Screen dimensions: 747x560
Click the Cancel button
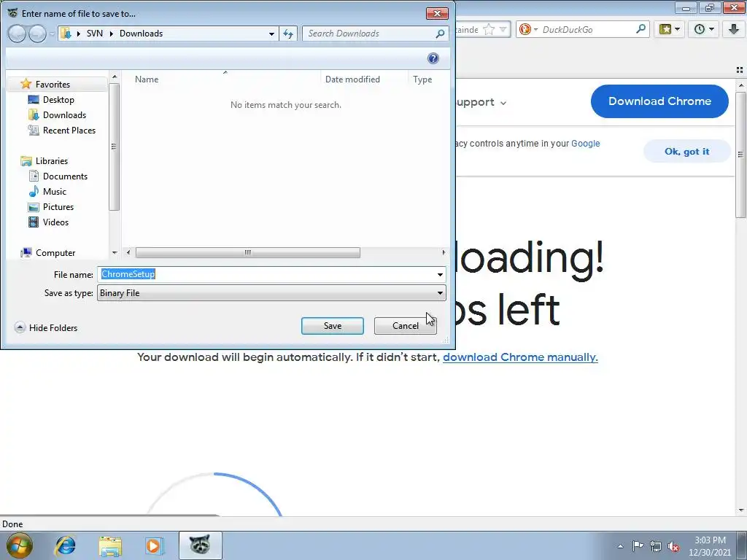click(406, 326)
